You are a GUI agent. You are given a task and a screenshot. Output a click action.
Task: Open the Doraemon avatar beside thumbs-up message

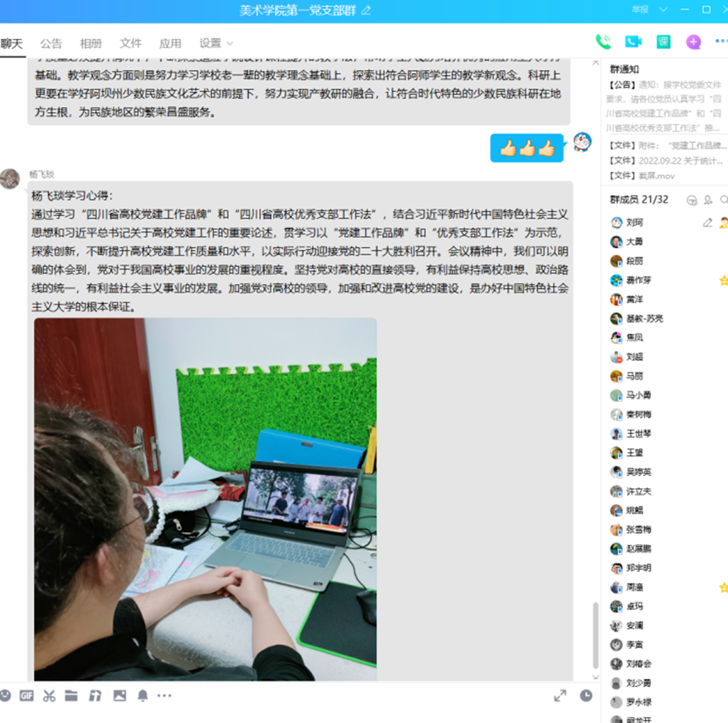[583, 142]
